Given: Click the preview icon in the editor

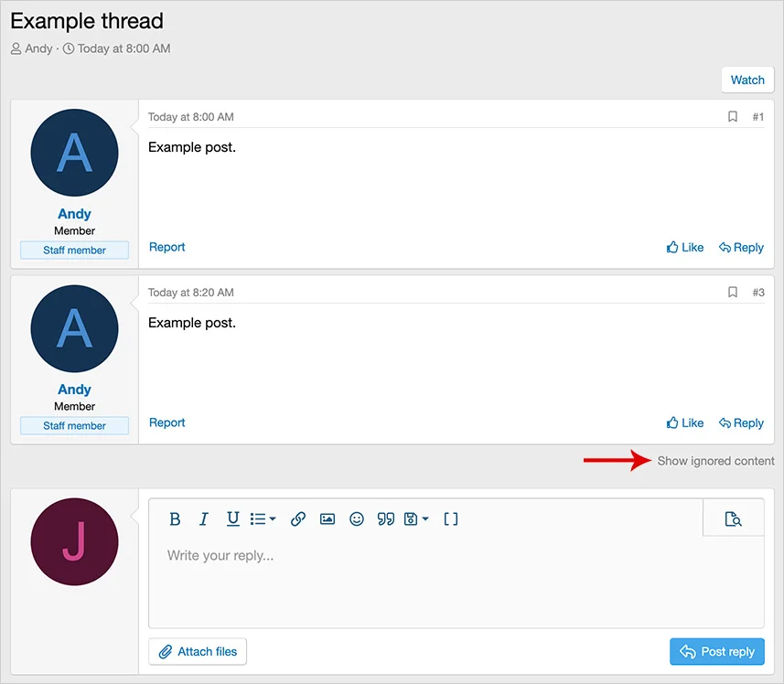Looking at the screenshot, I should (x=733, y=518).
